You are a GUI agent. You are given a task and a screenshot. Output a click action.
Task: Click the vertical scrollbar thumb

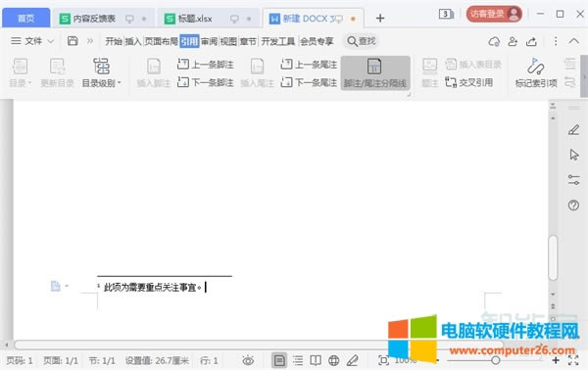click(553, 257)
